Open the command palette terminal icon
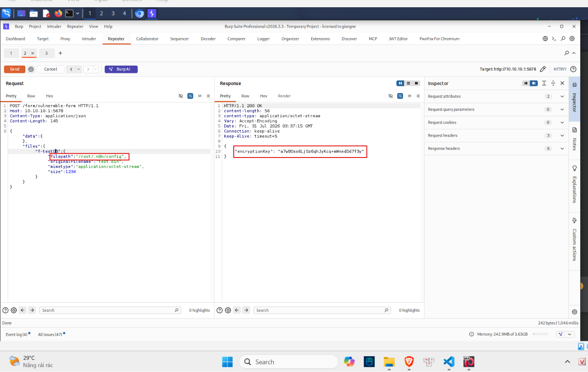588x372 pixels. (x=554, y=39)
